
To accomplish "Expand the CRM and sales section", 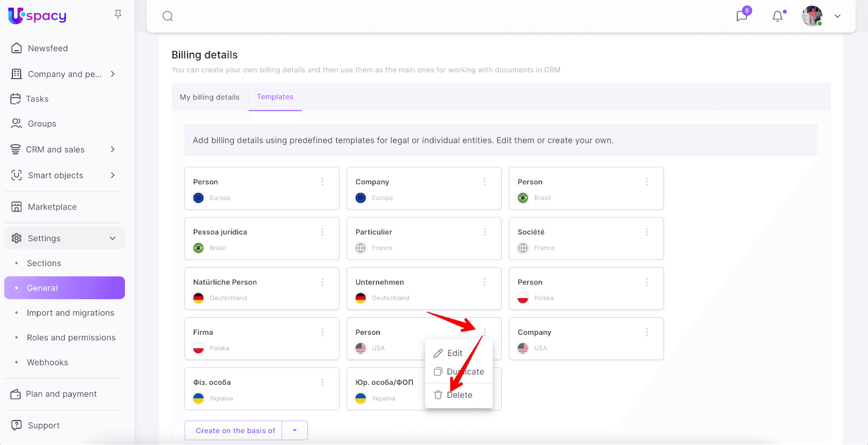I will 113,149.
